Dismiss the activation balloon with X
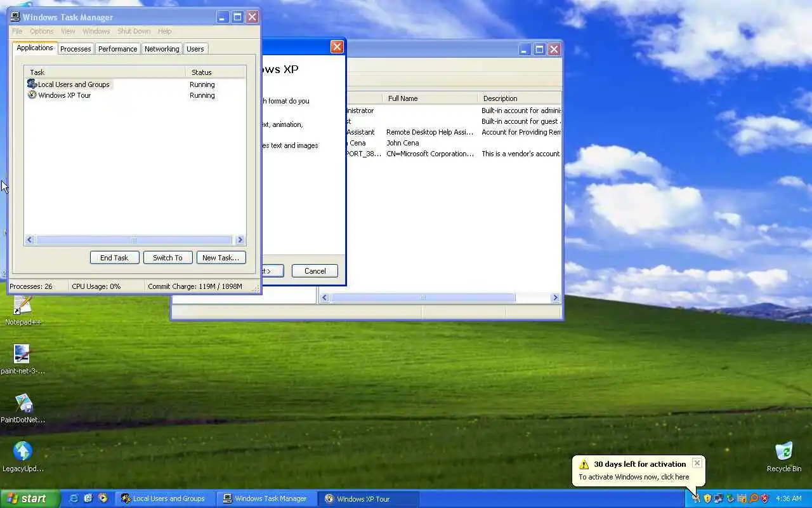 (x=697, y=463)
